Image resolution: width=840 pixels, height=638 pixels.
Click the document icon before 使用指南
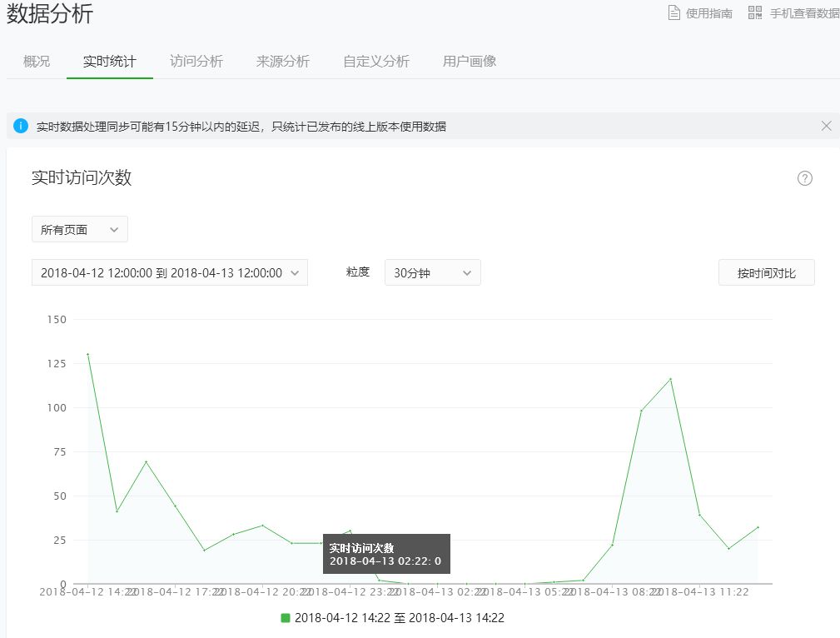coord(674,12)
